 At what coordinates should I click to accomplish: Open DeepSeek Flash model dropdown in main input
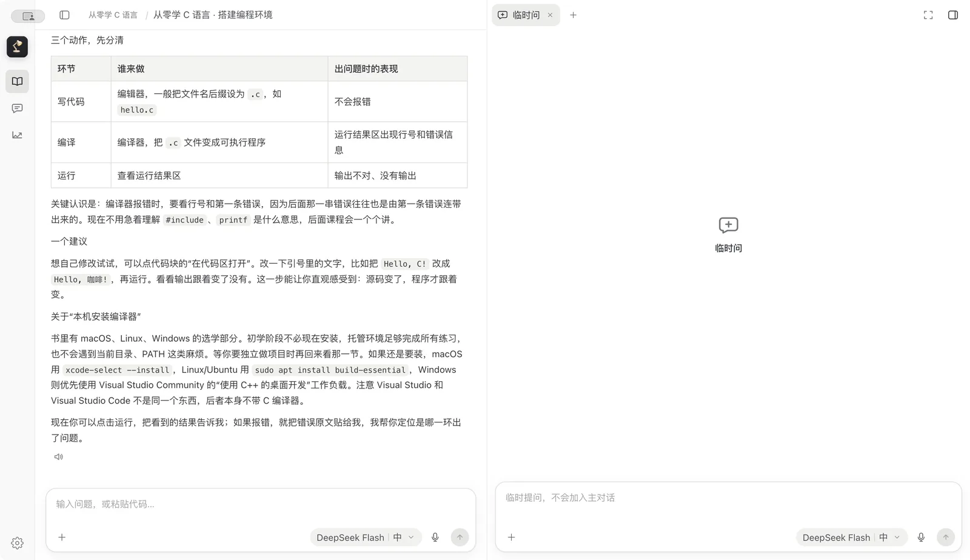pyautogui.click(x=366, y=538)
